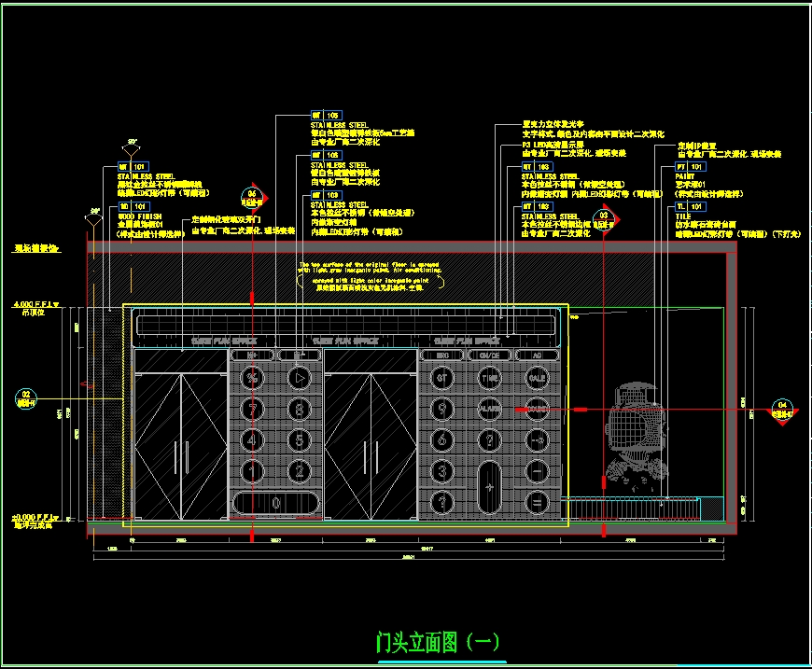Select the section marker numbered 04
Screen dimensions: 812x669
782,407
